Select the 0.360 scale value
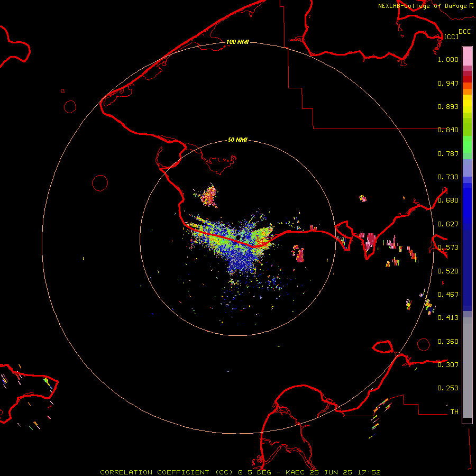This screenshot has height=476, width=476. click(448, 342)
